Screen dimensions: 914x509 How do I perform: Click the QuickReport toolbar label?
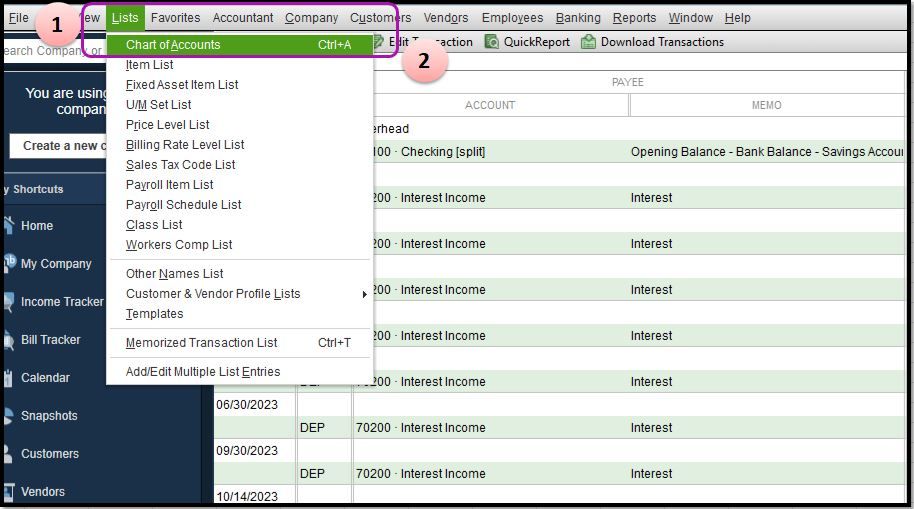[536, 42]
